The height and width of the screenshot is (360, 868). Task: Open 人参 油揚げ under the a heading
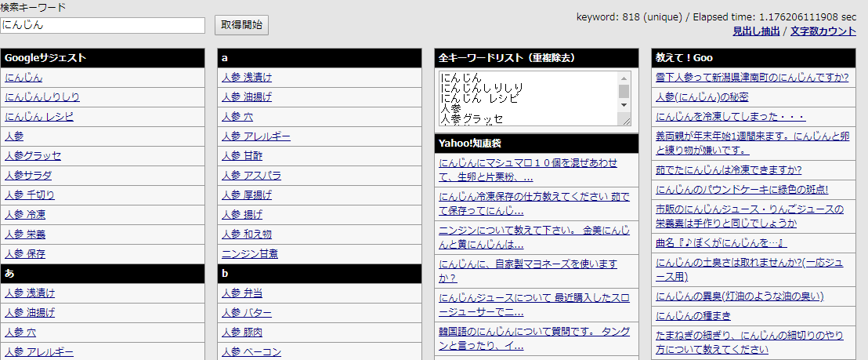tap(247, 97)
